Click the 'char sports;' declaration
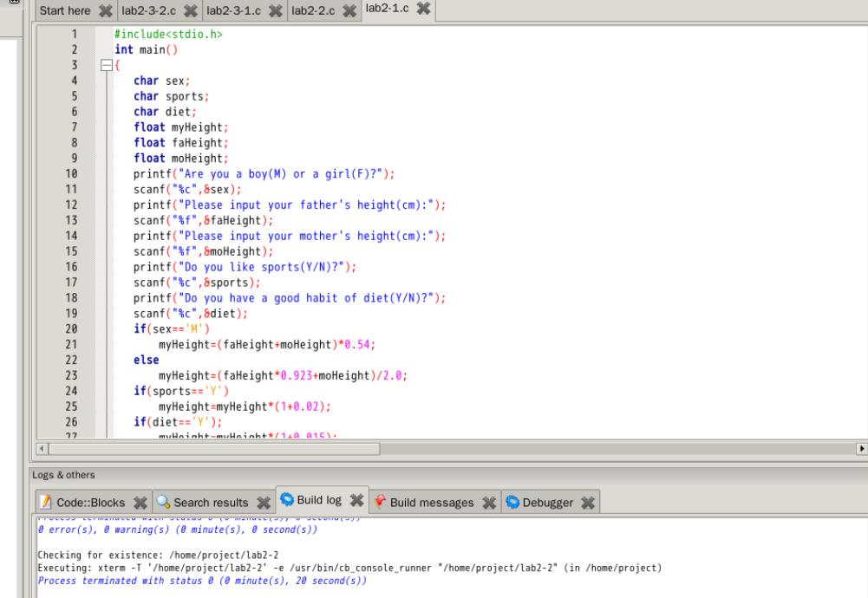 pyautogui.click(x=171, y=96)
